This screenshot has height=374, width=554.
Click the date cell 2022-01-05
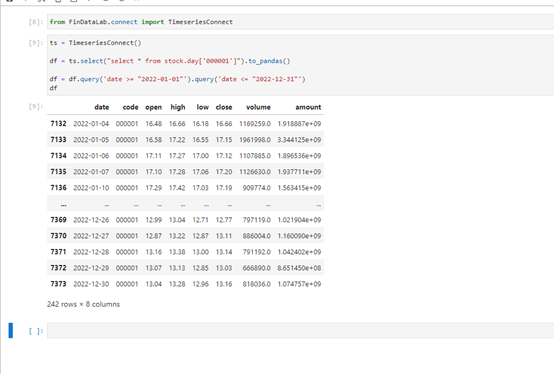click(91, 139)
